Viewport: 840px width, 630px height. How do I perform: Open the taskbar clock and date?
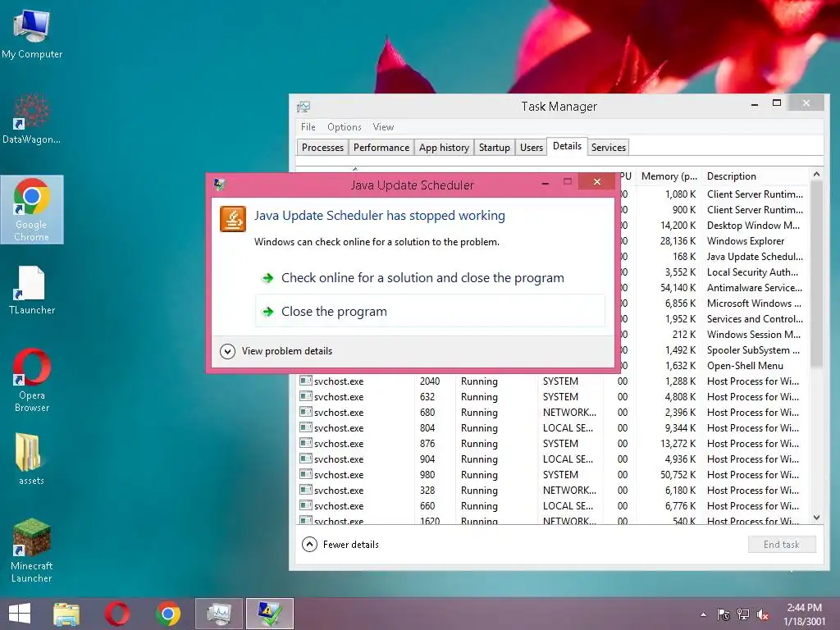click(x=804, y=614)
